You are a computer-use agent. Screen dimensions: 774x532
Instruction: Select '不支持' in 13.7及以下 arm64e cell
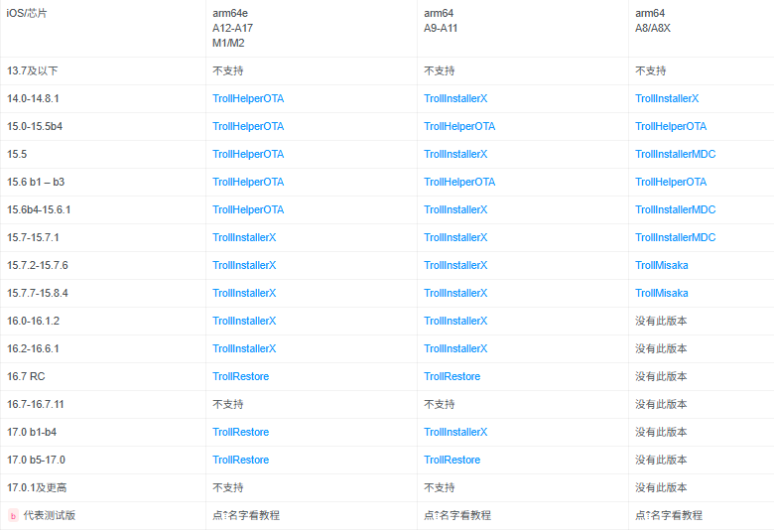[227, 71]
